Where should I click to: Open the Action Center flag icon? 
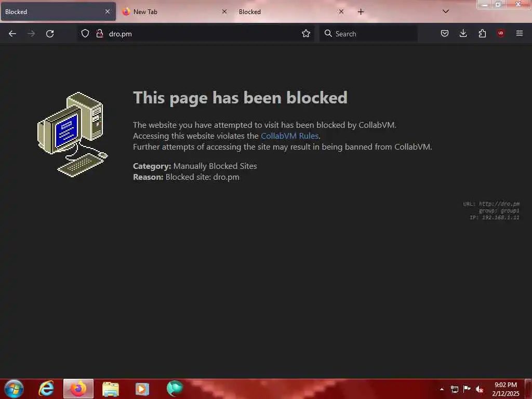467,389
